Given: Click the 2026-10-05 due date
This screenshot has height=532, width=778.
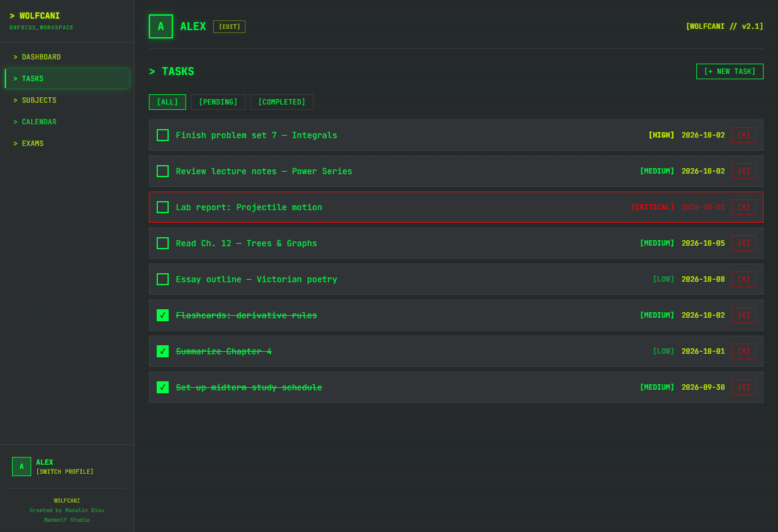Looking at the screenshot, I should [x=703, y=243].
